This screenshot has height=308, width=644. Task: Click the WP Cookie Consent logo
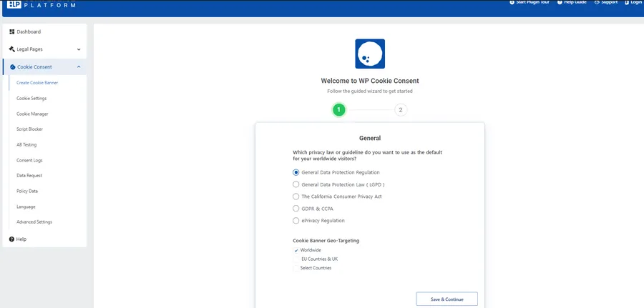[370, 54]
